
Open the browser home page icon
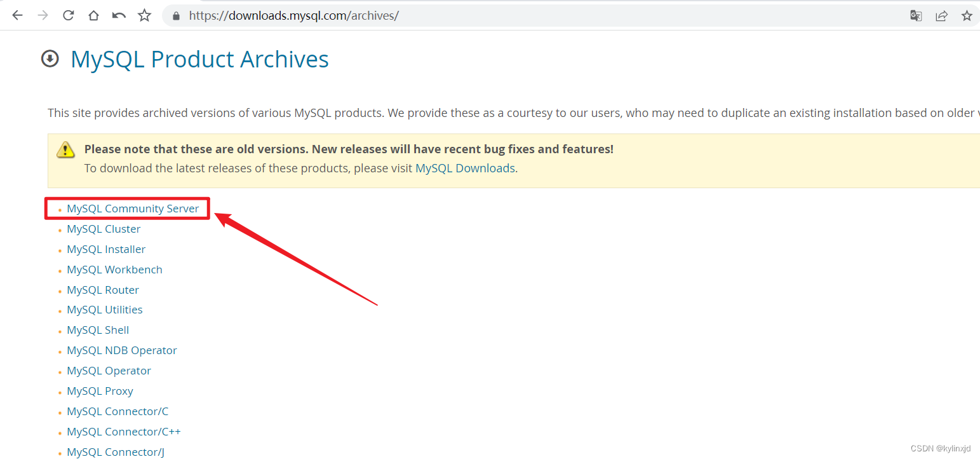[93, 15]
